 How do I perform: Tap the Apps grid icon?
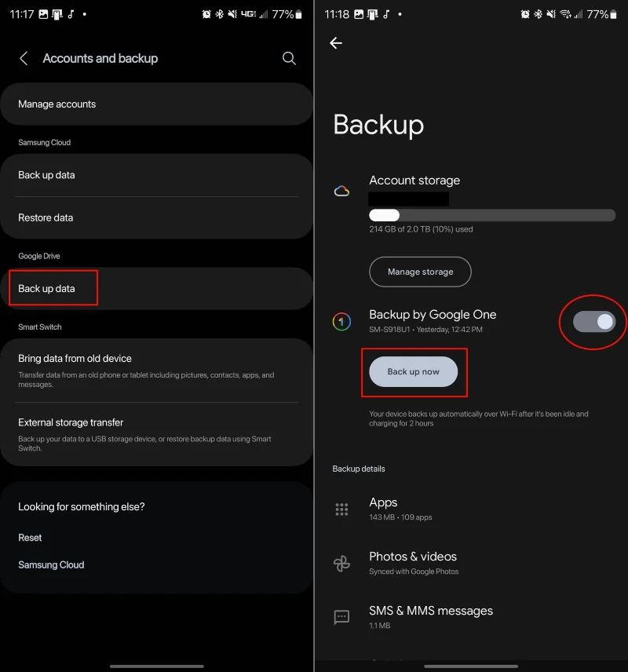341,509
